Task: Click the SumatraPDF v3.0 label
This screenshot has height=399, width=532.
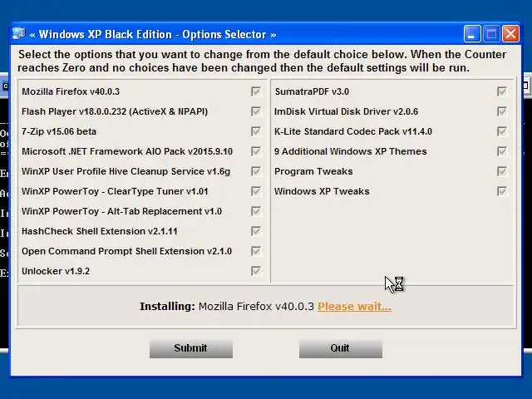Action: (312, 91)
